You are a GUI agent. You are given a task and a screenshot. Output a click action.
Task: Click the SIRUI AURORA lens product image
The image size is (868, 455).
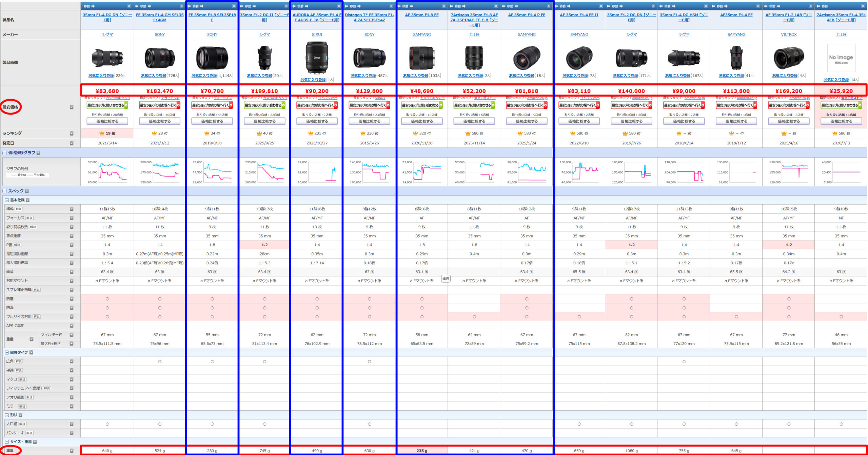[317, 58]
